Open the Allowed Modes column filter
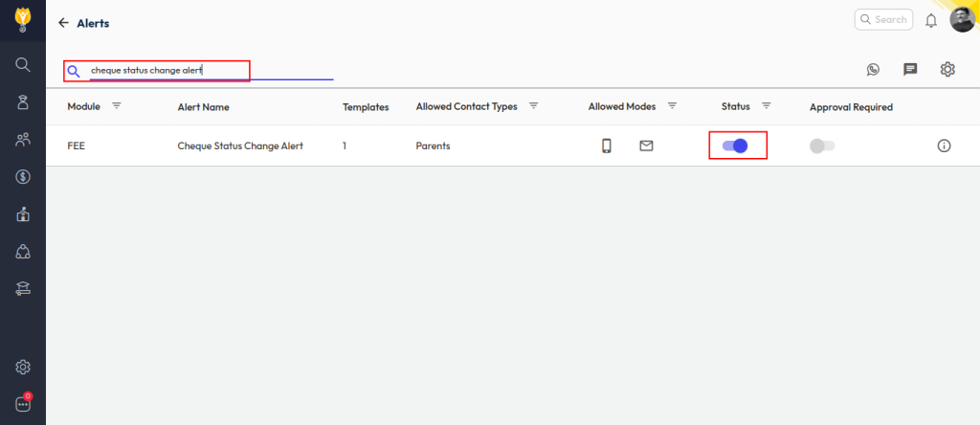Image resolution: width=980 pixels, height=425 pixels. coord(672,105)
